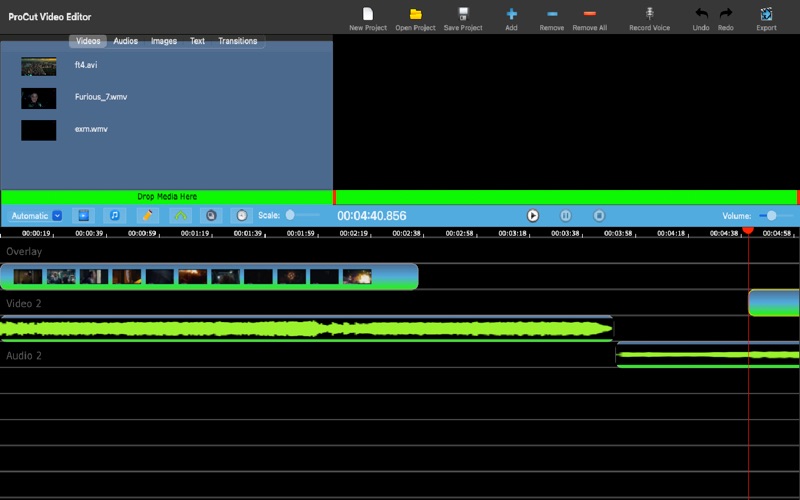Image resolution: width=800 pixels, height=500 pixels.
Task: Switch to the Audios tab
Action: point(126,41)
